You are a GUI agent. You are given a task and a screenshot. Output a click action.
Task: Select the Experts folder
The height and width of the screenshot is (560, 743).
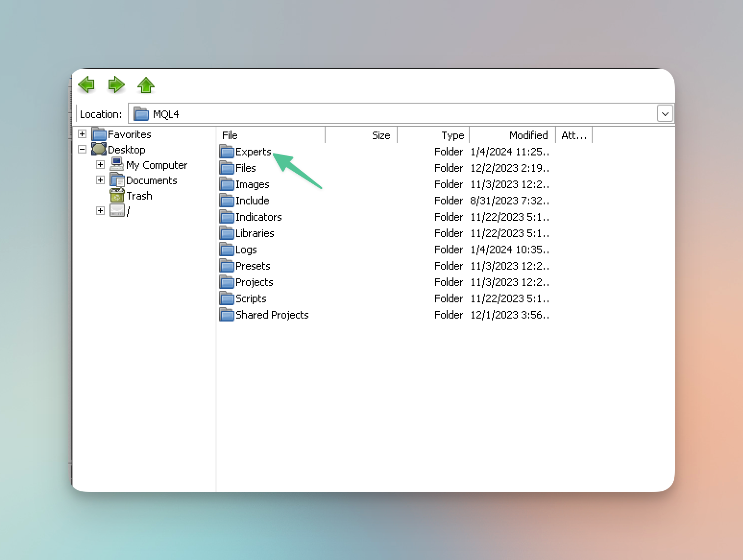[x=253, y=152]
